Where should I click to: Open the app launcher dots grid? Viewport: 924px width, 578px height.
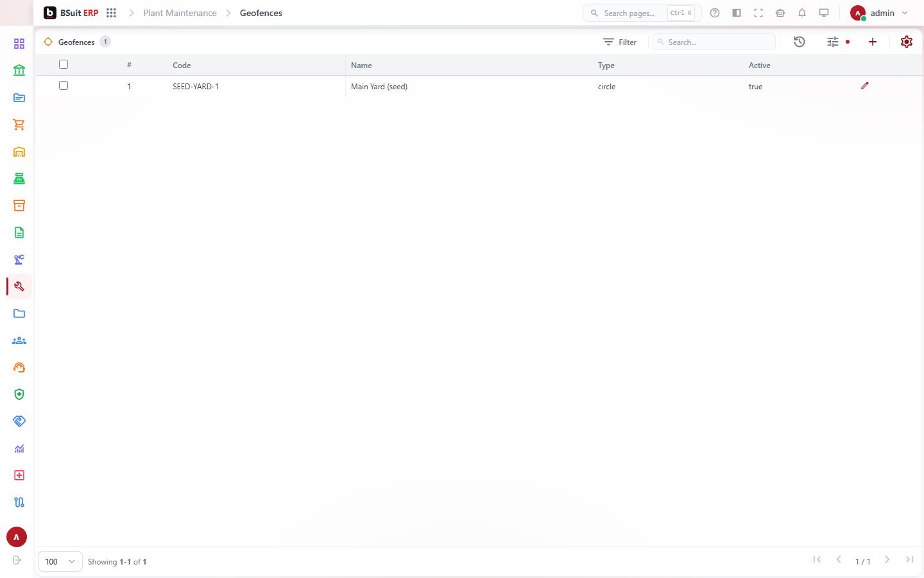click(x=111, y=13)
